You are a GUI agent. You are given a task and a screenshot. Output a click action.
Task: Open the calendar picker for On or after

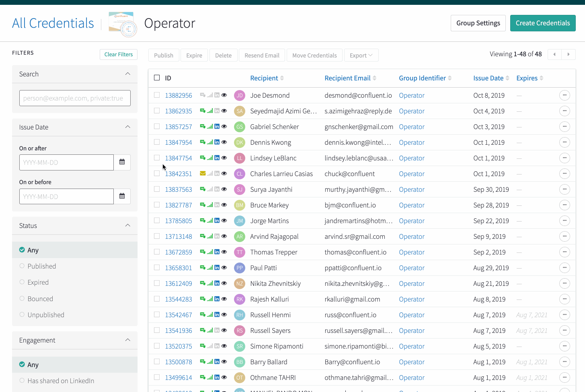[x=122, y=162]
